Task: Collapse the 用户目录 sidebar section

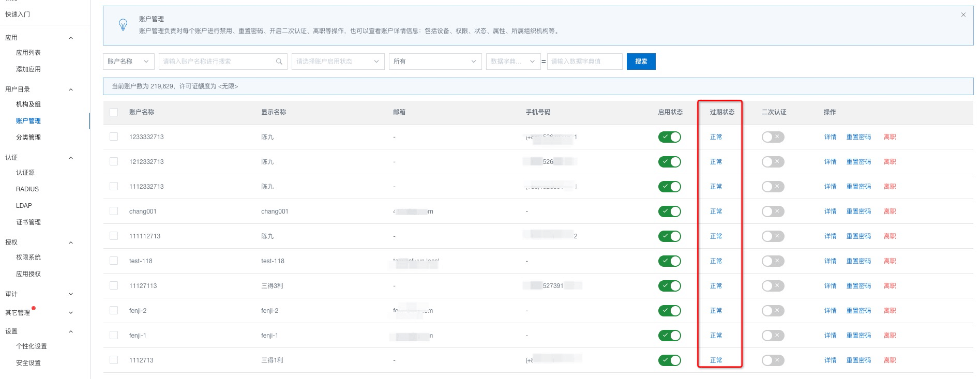Action: point(71,89)
